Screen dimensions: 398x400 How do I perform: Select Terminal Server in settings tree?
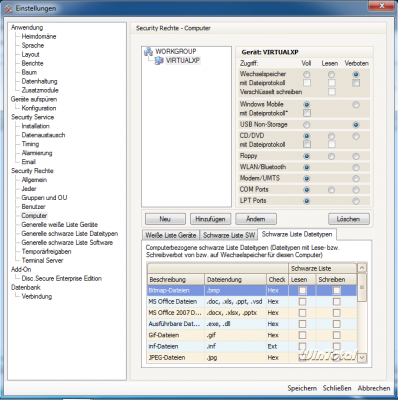[42, 261]
